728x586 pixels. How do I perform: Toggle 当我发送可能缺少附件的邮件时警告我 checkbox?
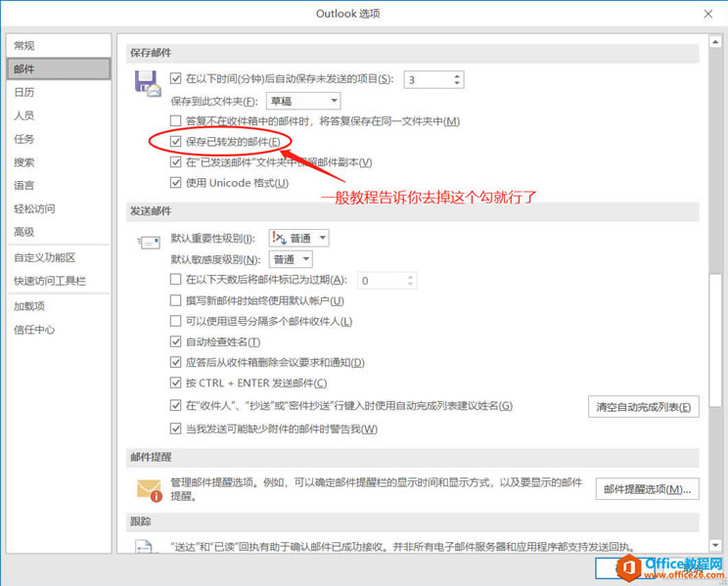(x=175, y=428)
